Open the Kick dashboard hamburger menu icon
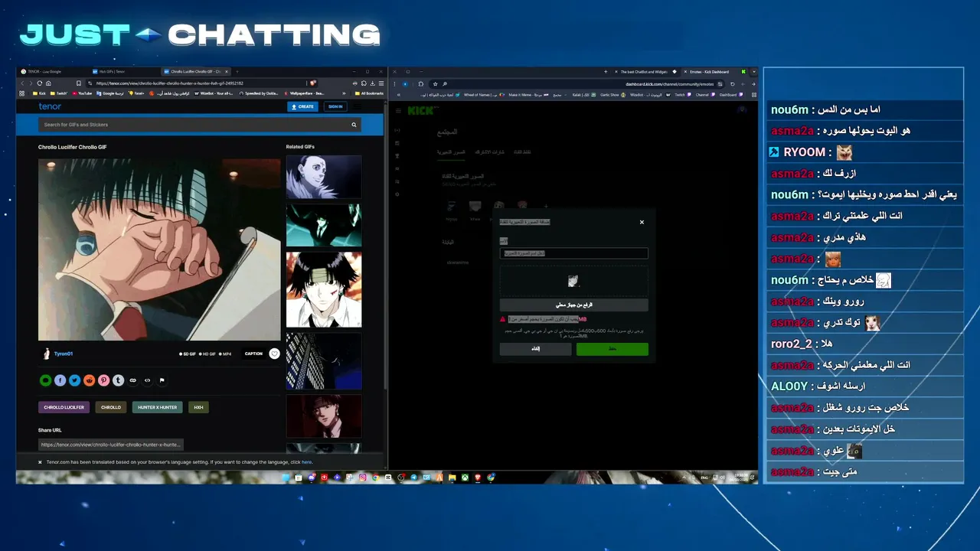 (x=398, y=111)
